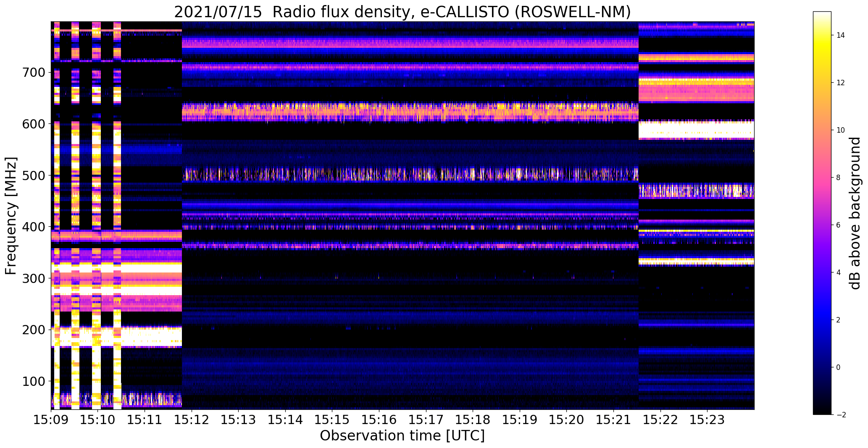Click the colorbar tick label 4

pos(839,272)
